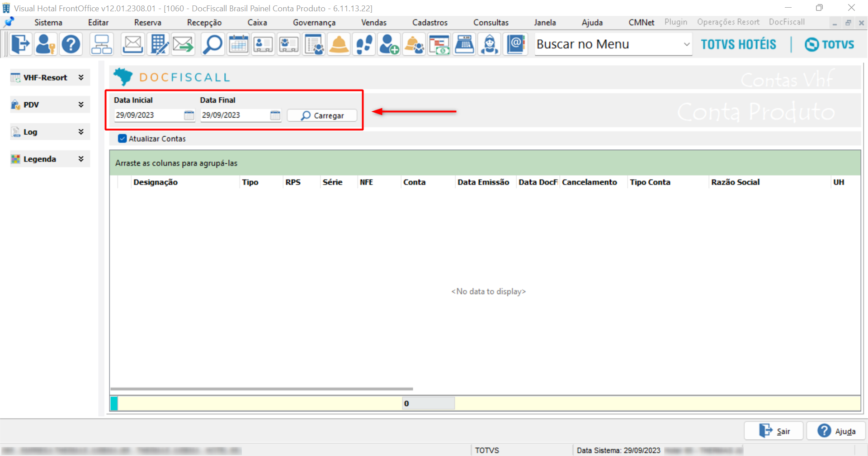
Task: Open the Editar menu
Action: (x=98, y=22)
